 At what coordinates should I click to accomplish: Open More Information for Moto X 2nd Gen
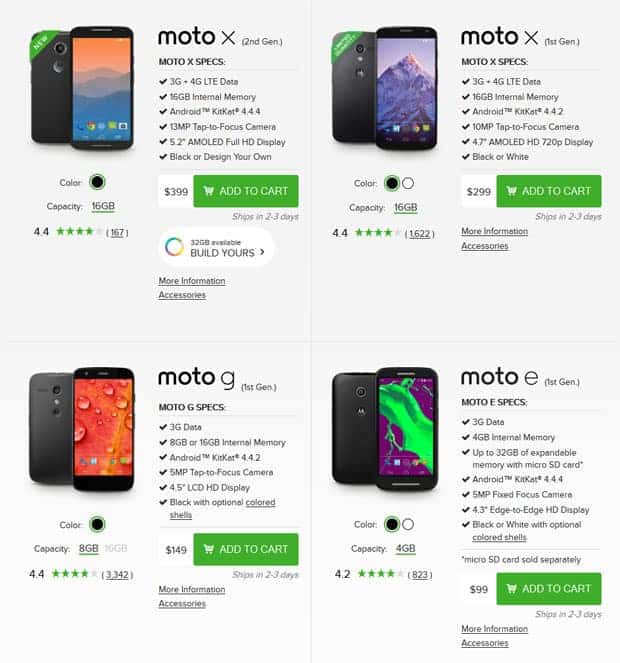[x=192, y=281]
